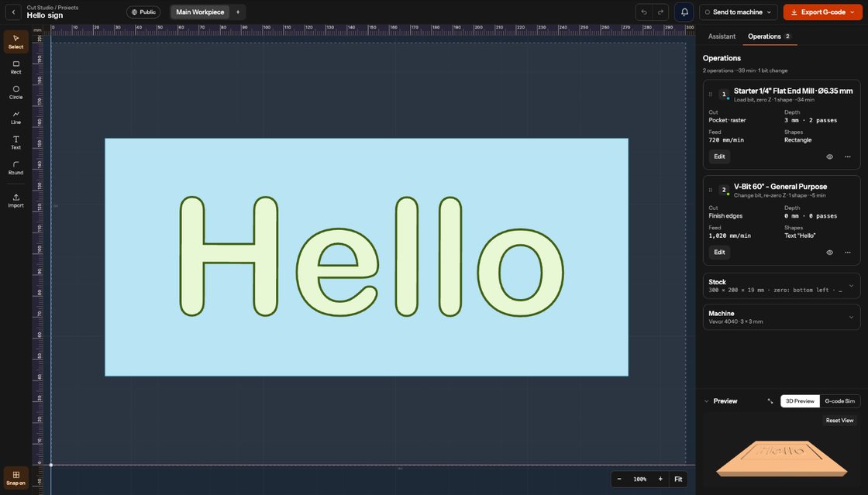Select the letter o on canvas

point(520,273)
